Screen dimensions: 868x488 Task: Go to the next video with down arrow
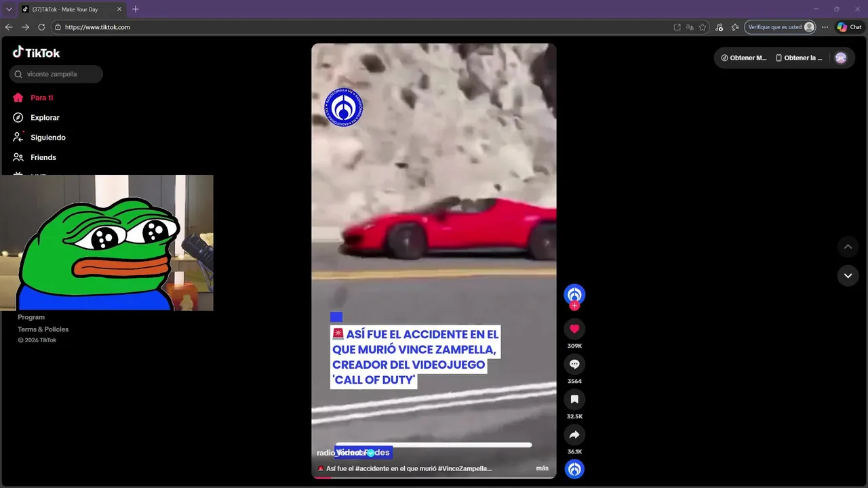click(848, 275)
